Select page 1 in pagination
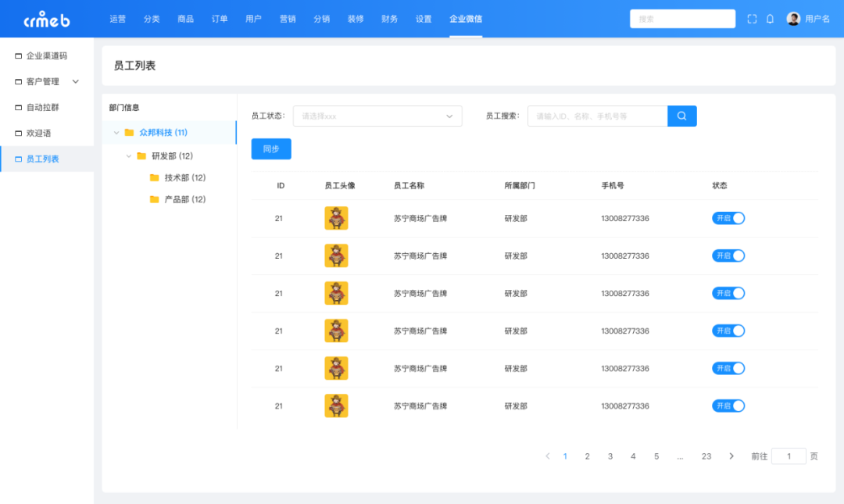Viewport: 844px width, 504px height. point(565,456)
